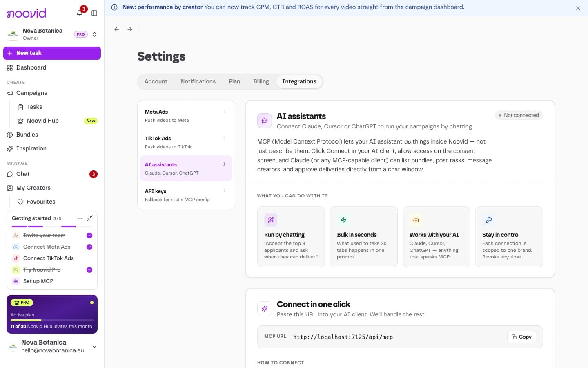The width and height of the screenshot is (588, 368).
Task: Switch to the Plan tab
Action: (x=234, y=82)
